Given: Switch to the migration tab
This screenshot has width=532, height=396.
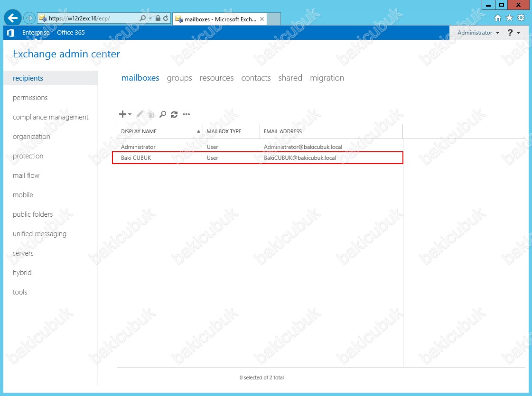Looking at the screenshot, I should pyautogui.click(x=327, y=78).
